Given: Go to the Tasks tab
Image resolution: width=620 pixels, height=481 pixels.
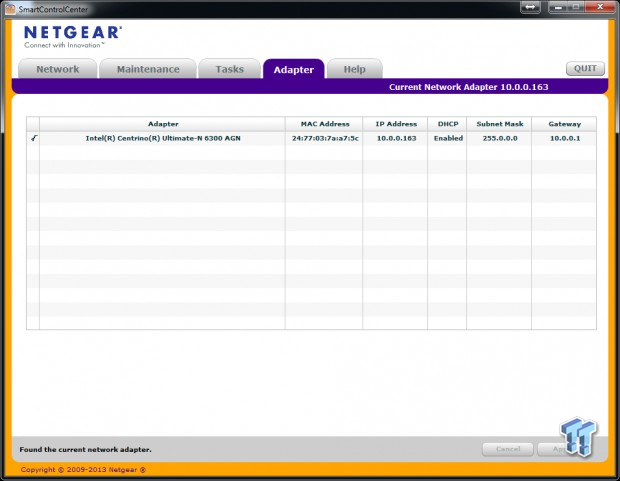Looking at the screenshot, I should coord(229,69).
